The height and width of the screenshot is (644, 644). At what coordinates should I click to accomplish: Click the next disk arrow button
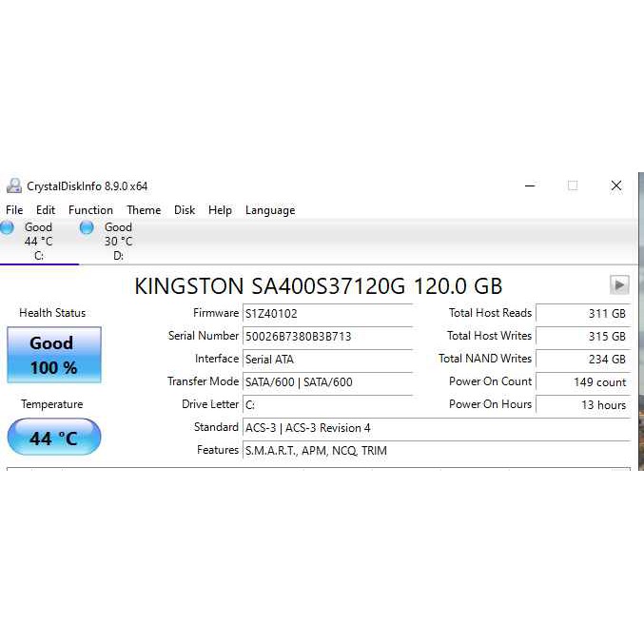(619, 284)
